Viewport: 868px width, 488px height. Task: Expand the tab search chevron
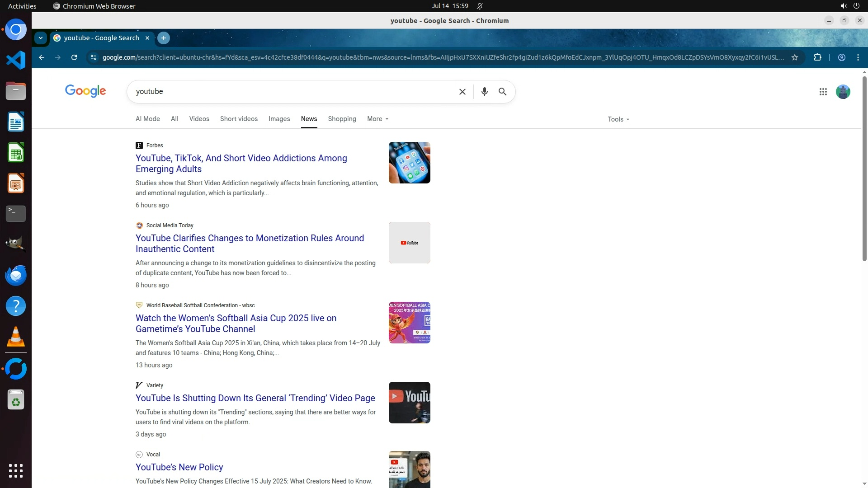click(41, 38)
